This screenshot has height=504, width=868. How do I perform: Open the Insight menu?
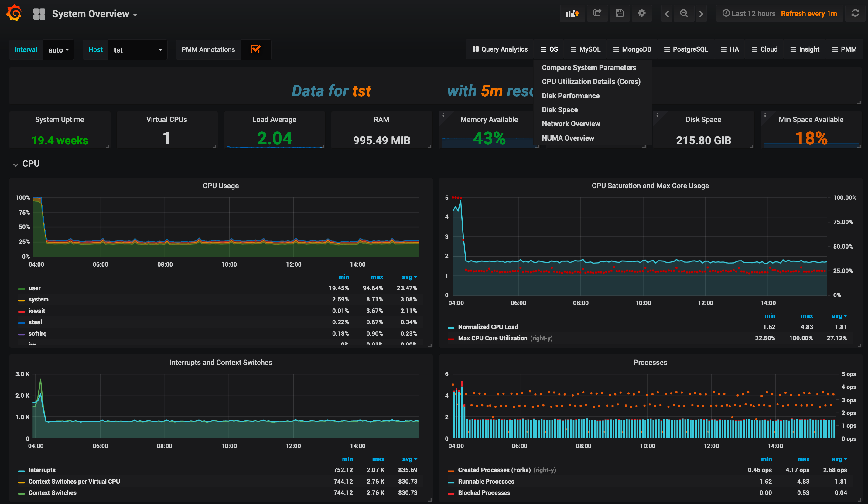[805, 49]
